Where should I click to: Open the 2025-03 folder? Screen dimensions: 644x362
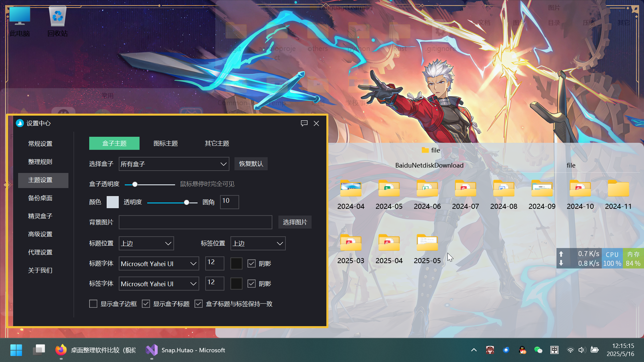coord(351,249)
